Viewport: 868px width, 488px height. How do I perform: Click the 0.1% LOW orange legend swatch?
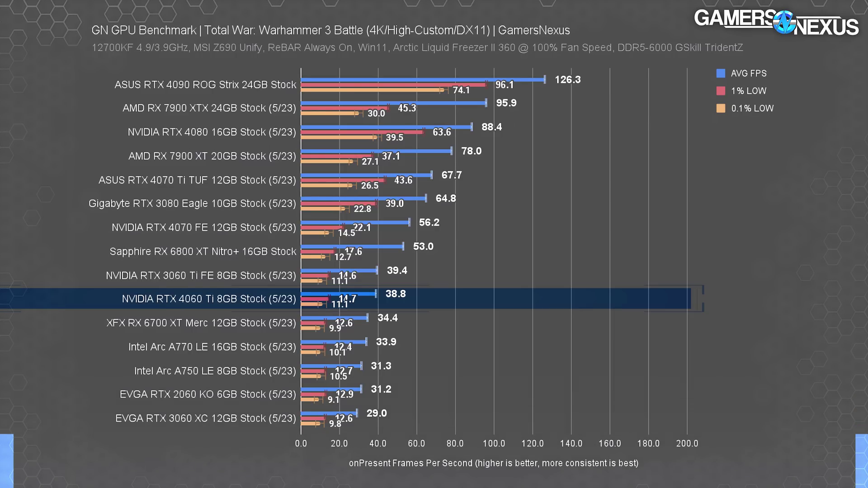[721, 108]
